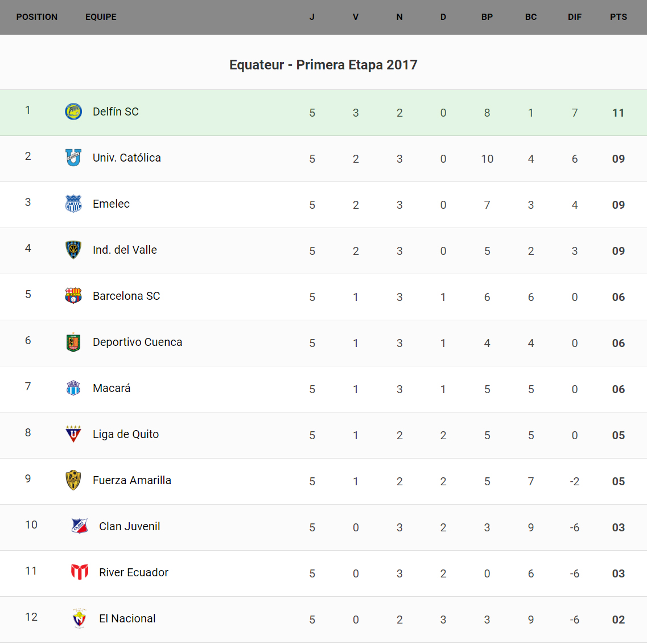Select the River Ecuador team name
This screenshot has width=647, height=644.
(x=134, y=572)
